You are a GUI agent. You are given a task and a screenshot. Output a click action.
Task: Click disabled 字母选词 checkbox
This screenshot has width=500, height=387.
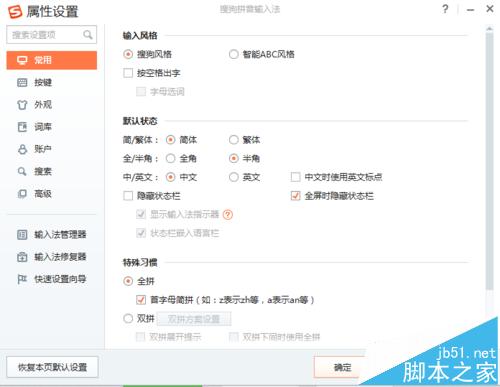[141, 92]
